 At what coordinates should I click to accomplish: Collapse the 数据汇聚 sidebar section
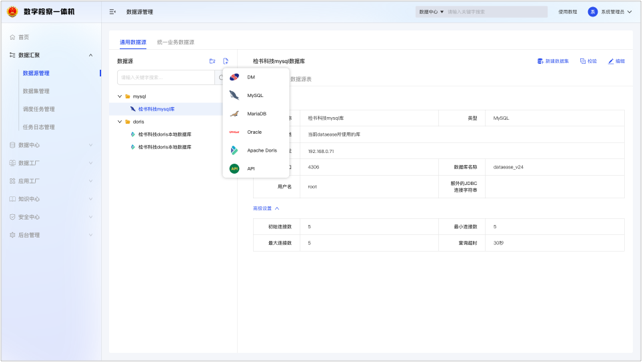tap(90, 55)
